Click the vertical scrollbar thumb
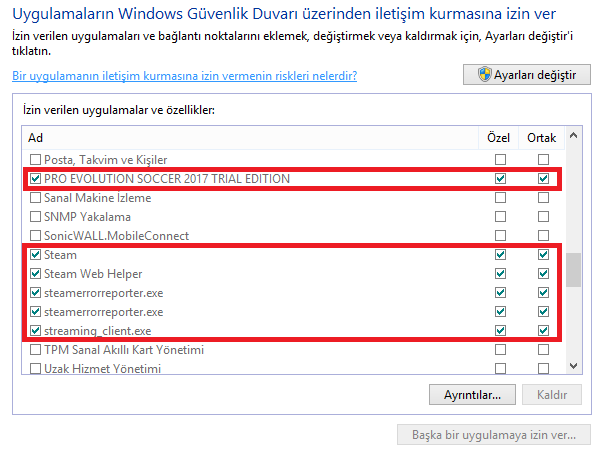Viewport: 606px width, 459px height. [574, 270]
